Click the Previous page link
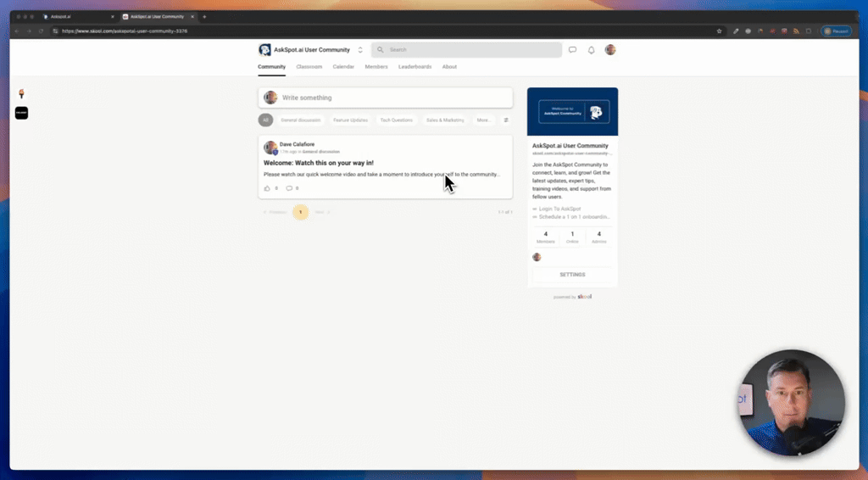Viewport: 868px width, 480px height. click(x=275, y=212)
